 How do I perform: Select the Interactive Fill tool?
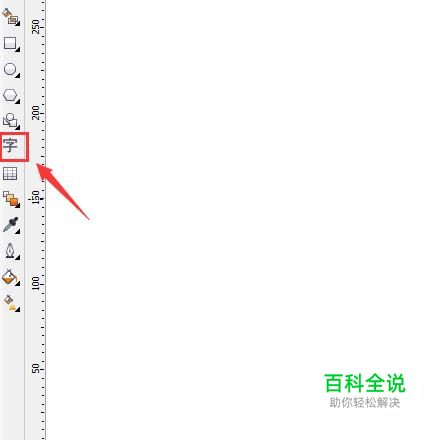[x=10, y=303]
